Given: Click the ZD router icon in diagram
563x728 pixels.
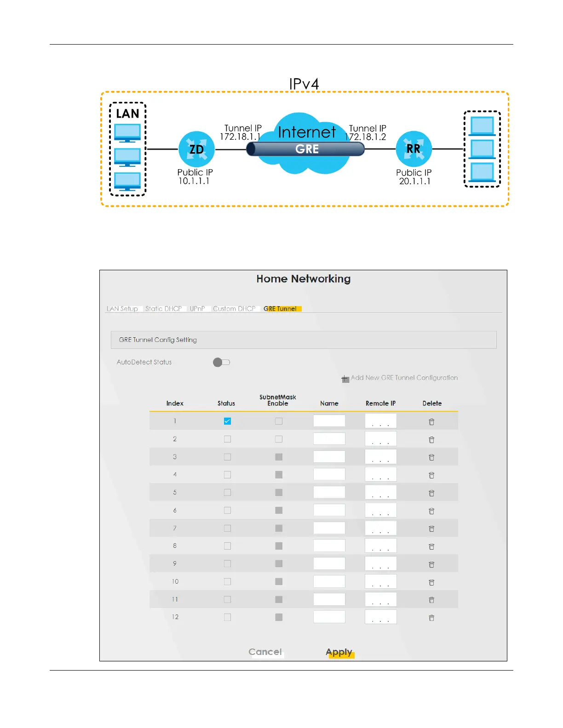Looking at the screenshot, I should coord(196,149).
